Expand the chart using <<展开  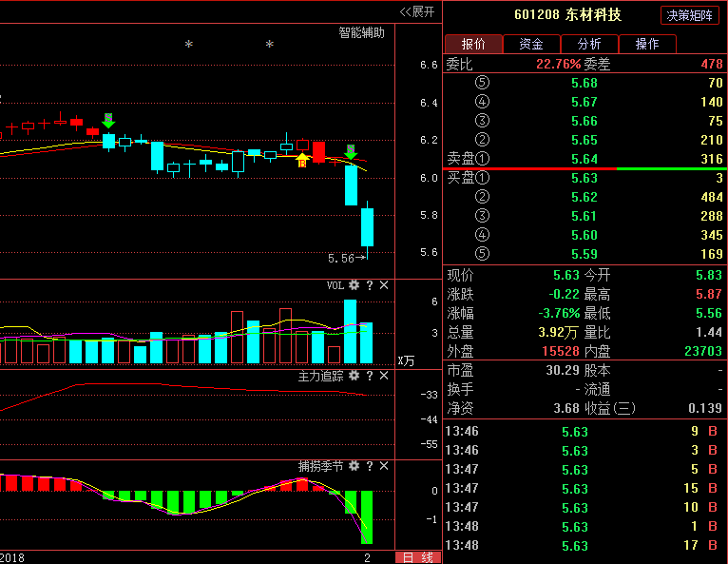(416, 11)
